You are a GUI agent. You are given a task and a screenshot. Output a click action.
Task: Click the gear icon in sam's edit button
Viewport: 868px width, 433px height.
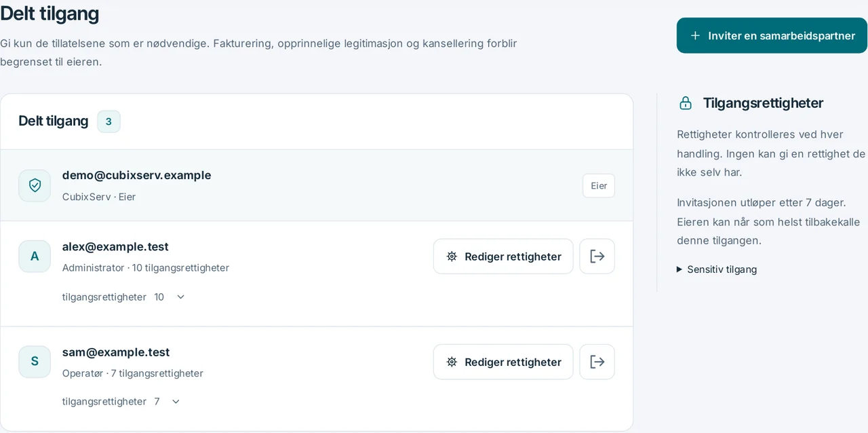[452, 362]
